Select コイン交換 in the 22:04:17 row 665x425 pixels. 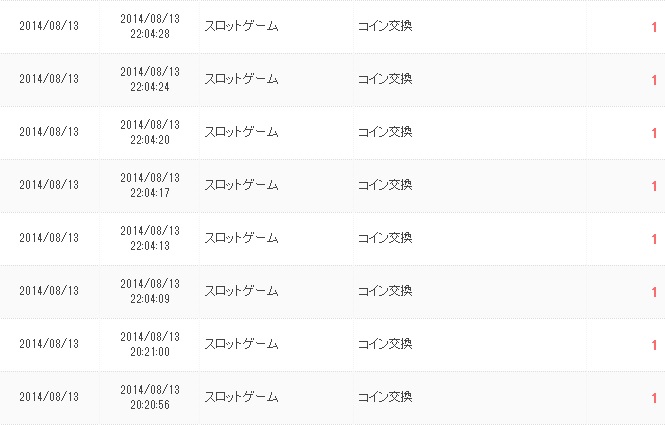tap(384, 185)
